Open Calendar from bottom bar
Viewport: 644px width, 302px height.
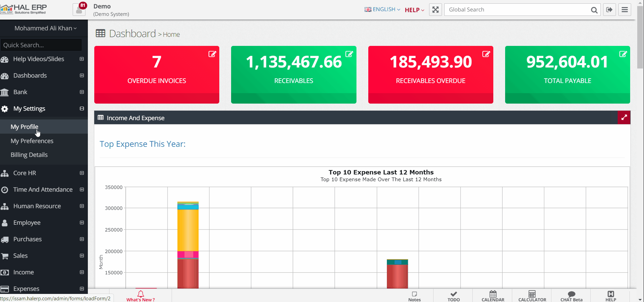coord(493,296)
